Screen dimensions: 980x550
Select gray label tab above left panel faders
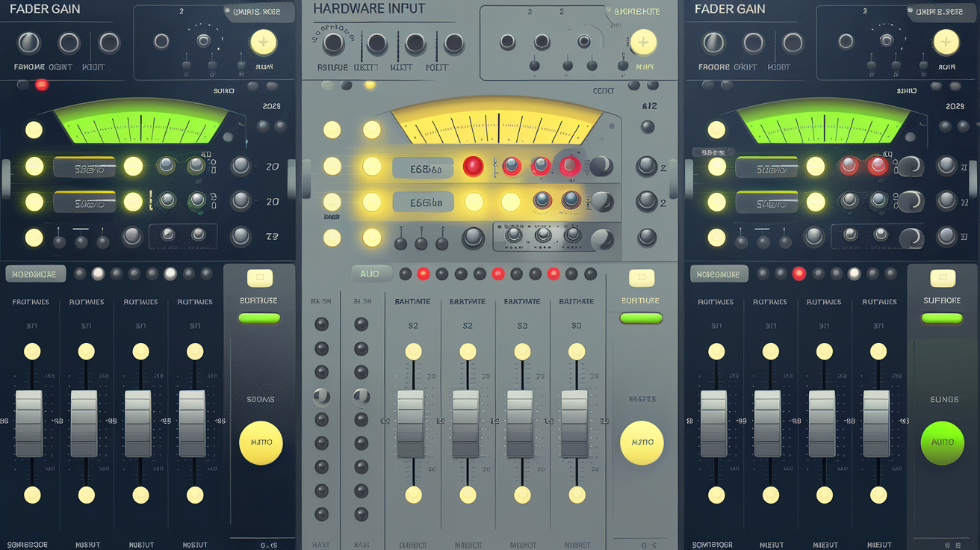[36, 274]
